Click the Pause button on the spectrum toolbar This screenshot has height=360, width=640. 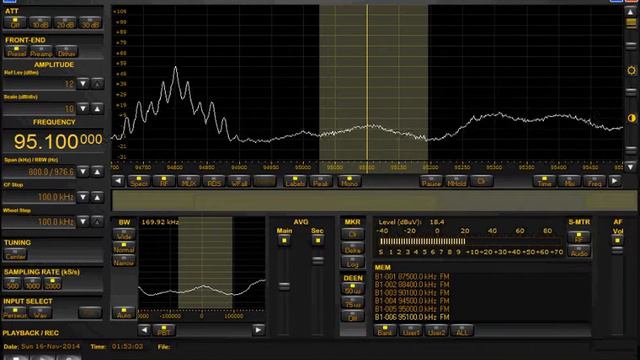[431, 181]
